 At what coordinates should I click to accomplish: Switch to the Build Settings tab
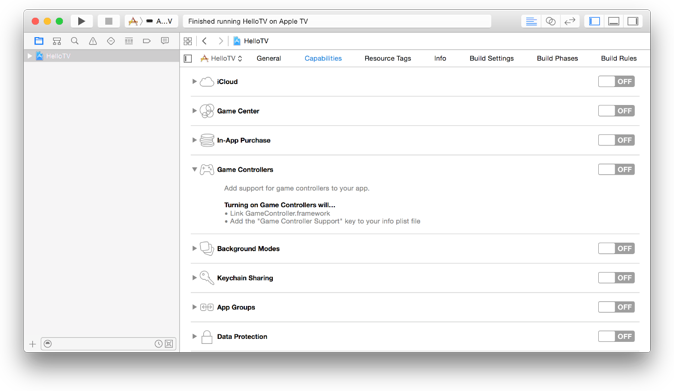point(492,58)
